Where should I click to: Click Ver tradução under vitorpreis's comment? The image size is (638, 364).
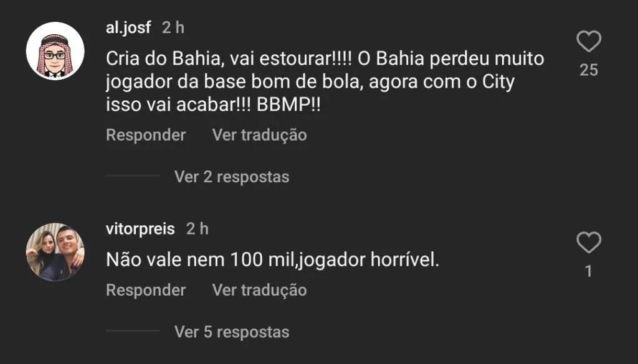click(259, 290)
